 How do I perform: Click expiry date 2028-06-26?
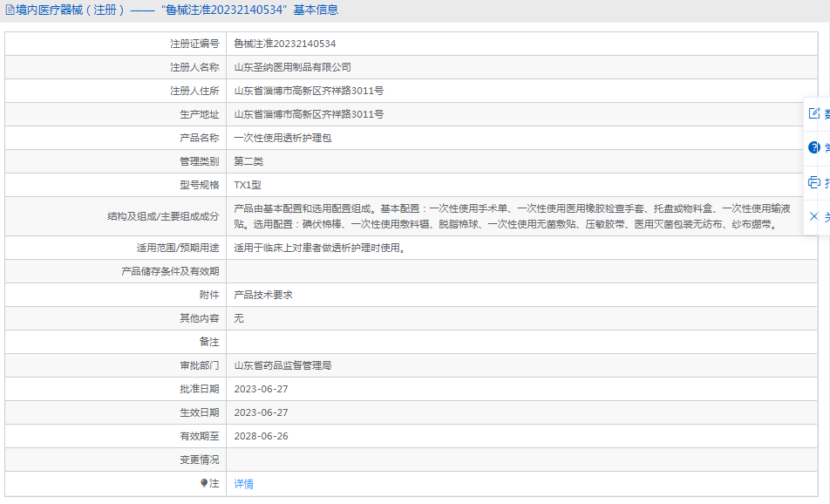coord(261,436)
